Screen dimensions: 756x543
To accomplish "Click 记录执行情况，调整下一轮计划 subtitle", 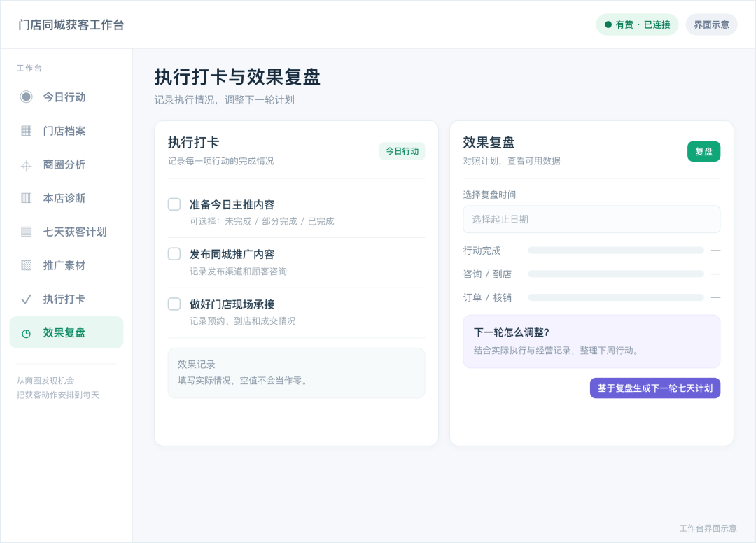I will 224,100.
